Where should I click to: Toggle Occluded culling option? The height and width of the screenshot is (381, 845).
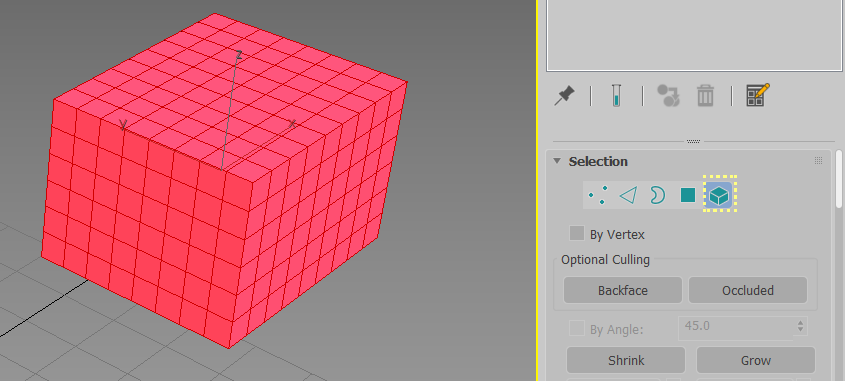[748, 290]
